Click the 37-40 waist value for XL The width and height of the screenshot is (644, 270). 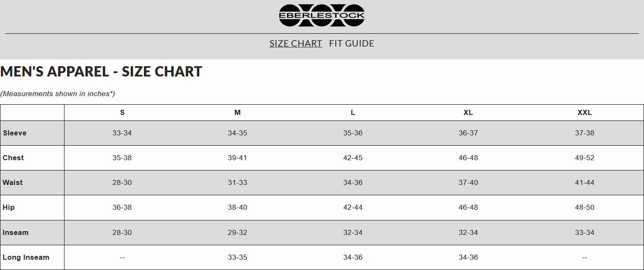468,183
